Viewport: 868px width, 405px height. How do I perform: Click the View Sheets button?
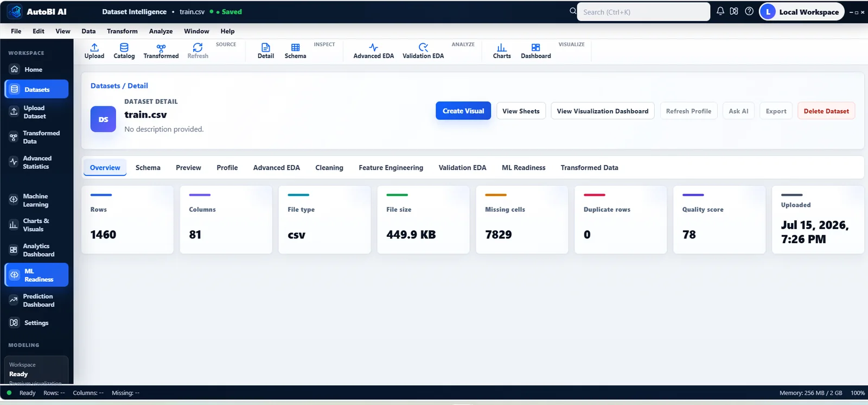(521, 111)
